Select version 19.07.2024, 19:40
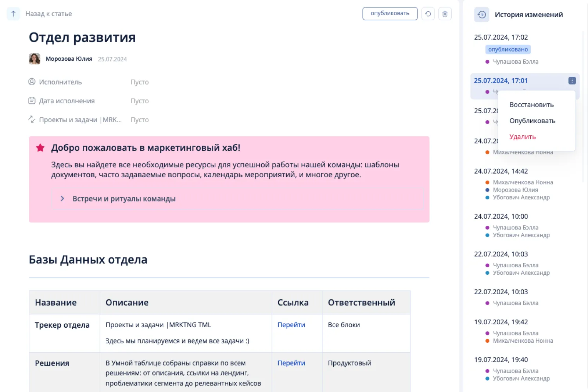588x392 pixels. click(501, 360)
